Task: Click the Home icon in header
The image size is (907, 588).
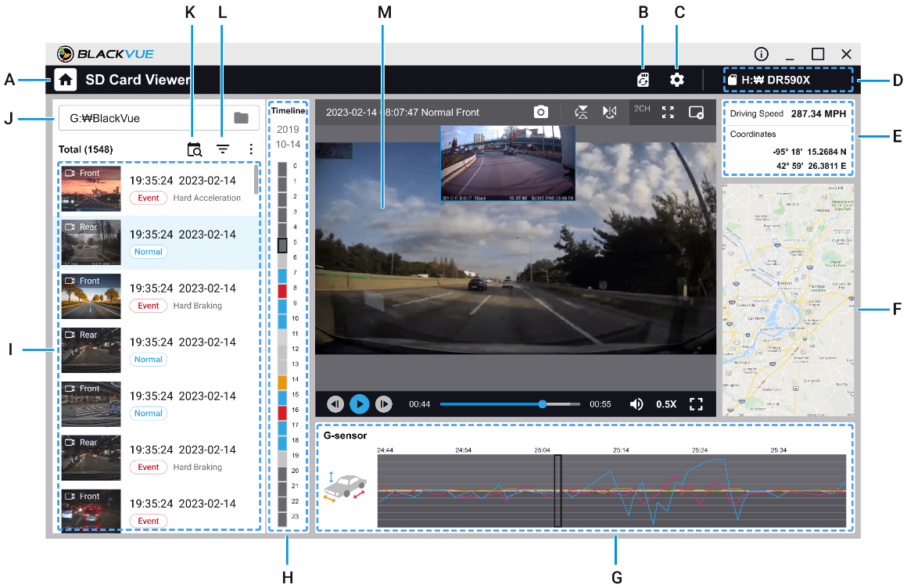Action: [x=66, y=79]
